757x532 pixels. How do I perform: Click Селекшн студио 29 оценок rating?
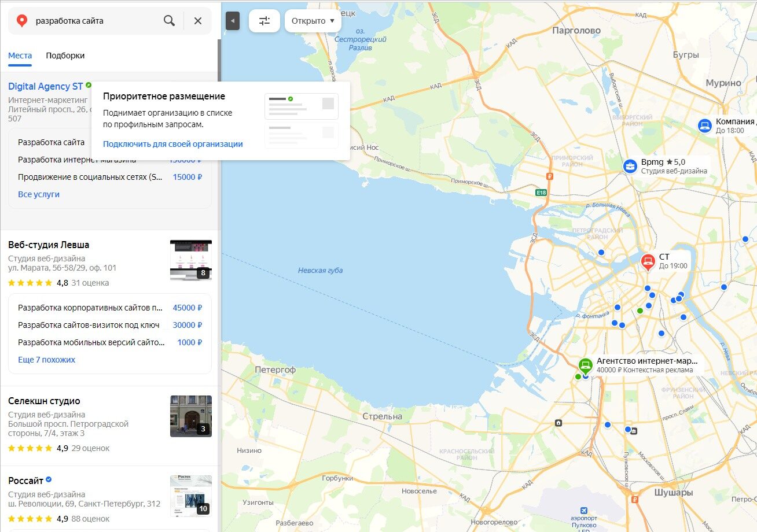coord(90,448)
